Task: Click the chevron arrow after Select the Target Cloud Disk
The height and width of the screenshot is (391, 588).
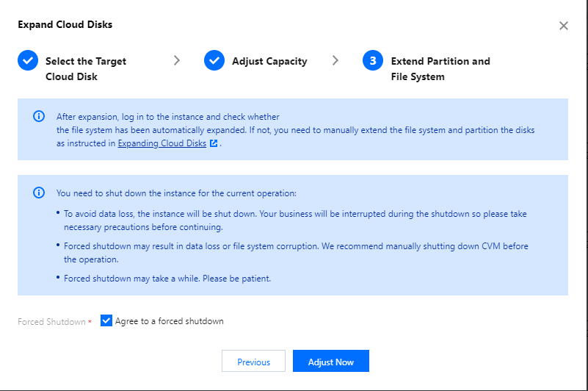Action: (177, 60)
